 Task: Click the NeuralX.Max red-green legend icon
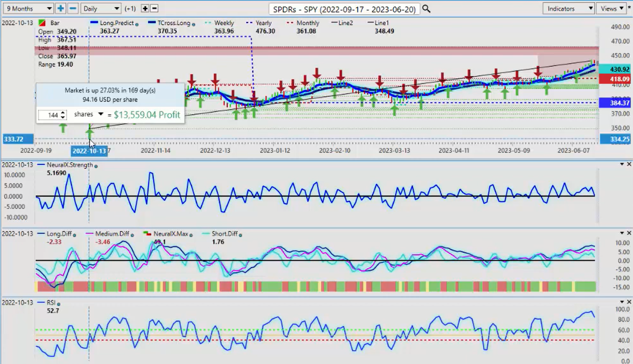coord(147,233)
